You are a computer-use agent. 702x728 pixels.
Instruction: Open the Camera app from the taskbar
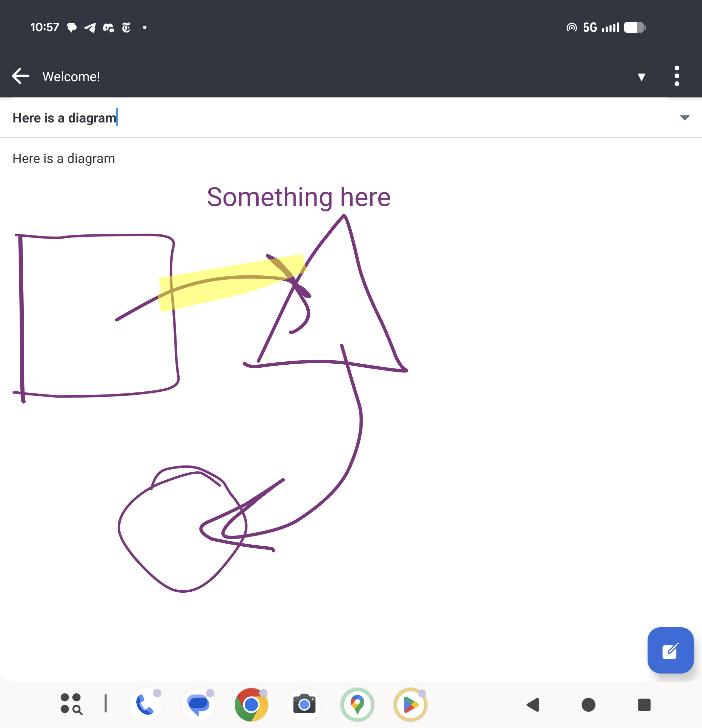pyautogui.click(x=304, y=704)
